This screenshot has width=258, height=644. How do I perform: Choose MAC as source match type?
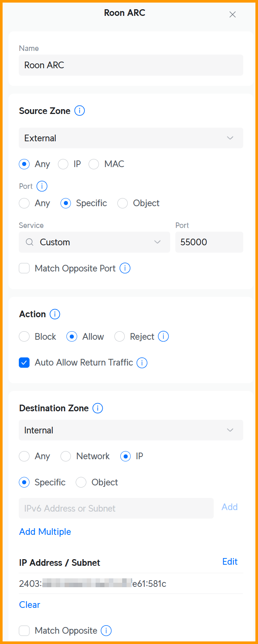point(94,164)
